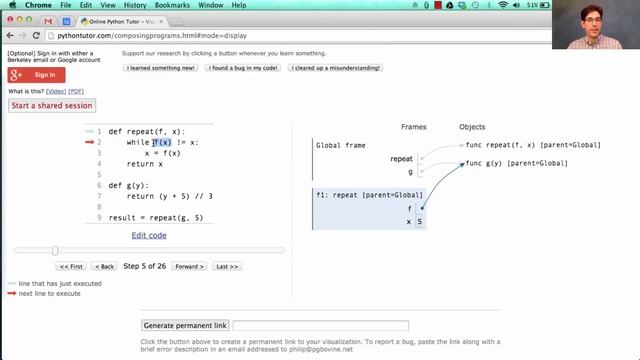Screen dimensions: 640x360
Task: Click code line 'return x'
Action: pos(144,164)
